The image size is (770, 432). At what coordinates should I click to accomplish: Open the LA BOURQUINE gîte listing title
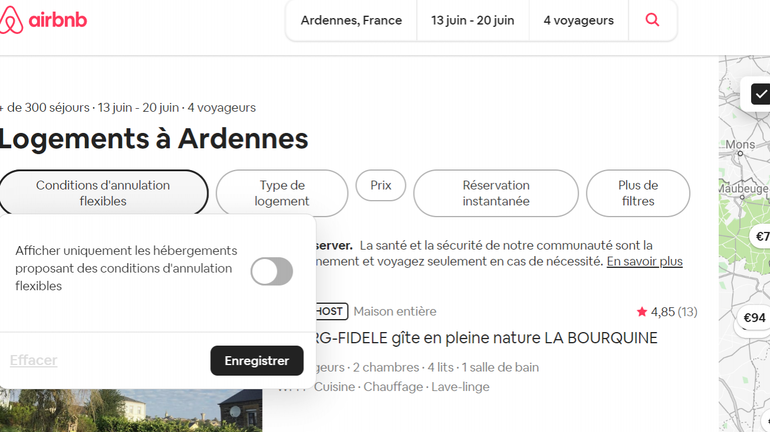pos(485,338)
